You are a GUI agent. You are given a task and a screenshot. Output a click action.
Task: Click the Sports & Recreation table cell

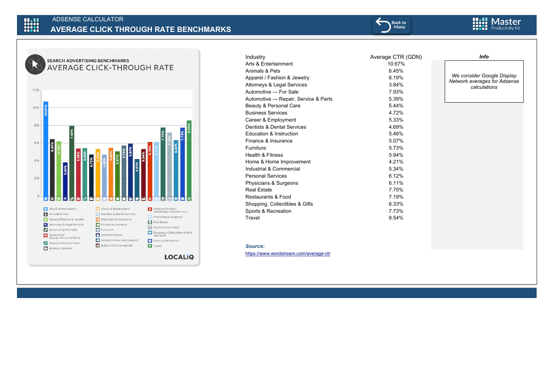point(268,211)
